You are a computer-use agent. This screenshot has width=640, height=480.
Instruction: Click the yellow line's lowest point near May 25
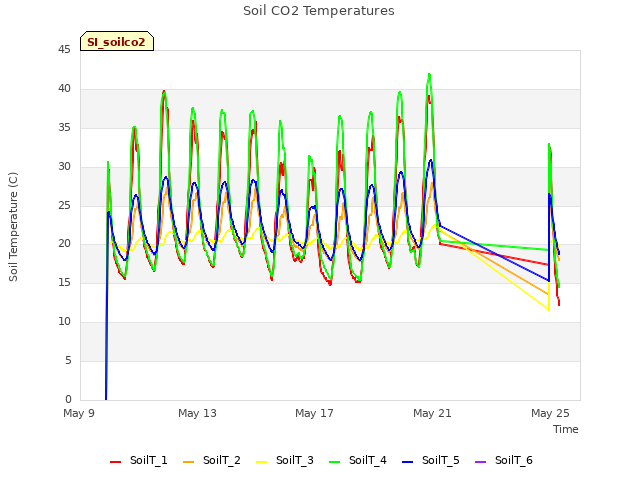tap(549, 309)
